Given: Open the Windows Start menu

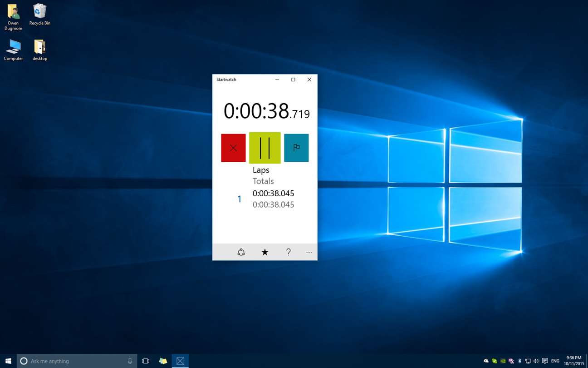Looking at the screenshot, I should coord(8,361).
